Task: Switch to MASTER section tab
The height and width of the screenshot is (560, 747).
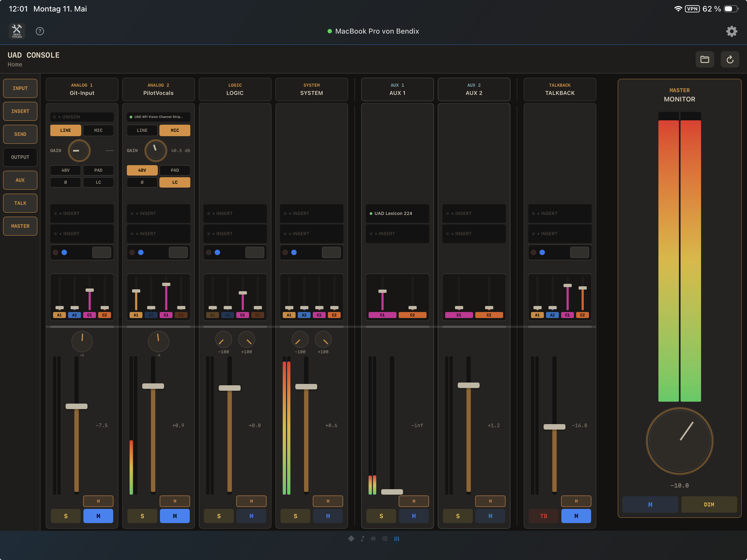Action: 20,226
